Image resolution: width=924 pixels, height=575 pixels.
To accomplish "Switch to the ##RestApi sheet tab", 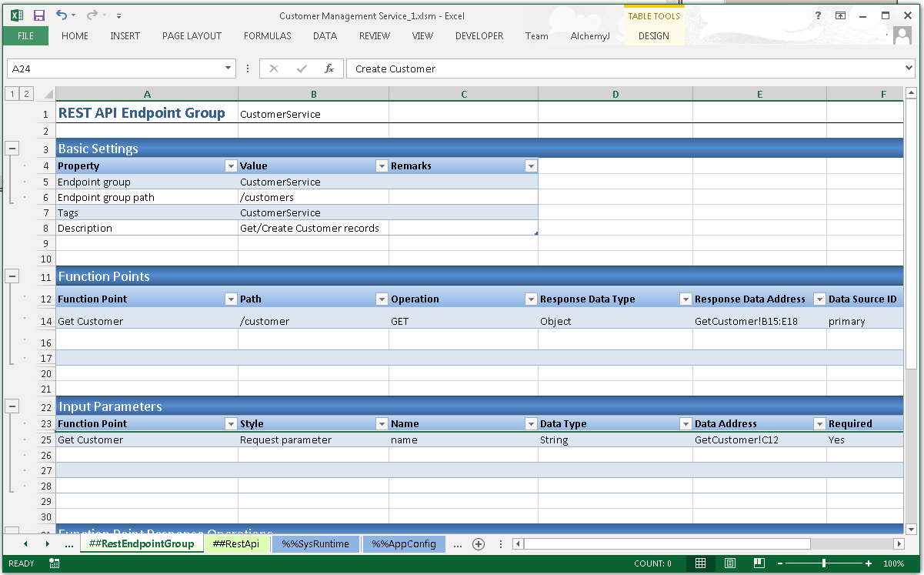I will [237, 544].
